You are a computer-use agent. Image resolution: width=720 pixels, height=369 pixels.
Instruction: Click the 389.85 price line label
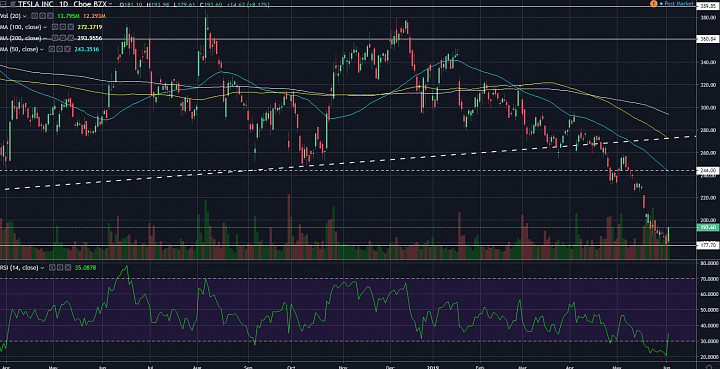coord(708,6)
